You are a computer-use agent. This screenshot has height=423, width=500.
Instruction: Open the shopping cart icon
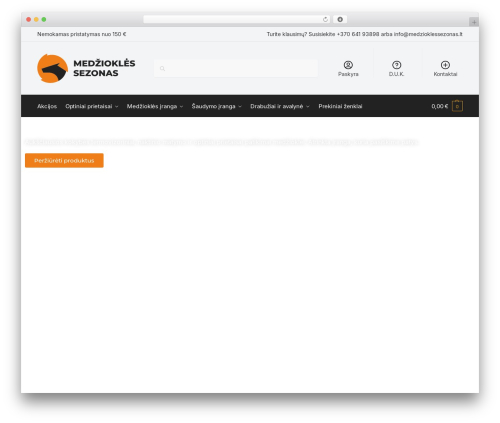coord(457,106)
